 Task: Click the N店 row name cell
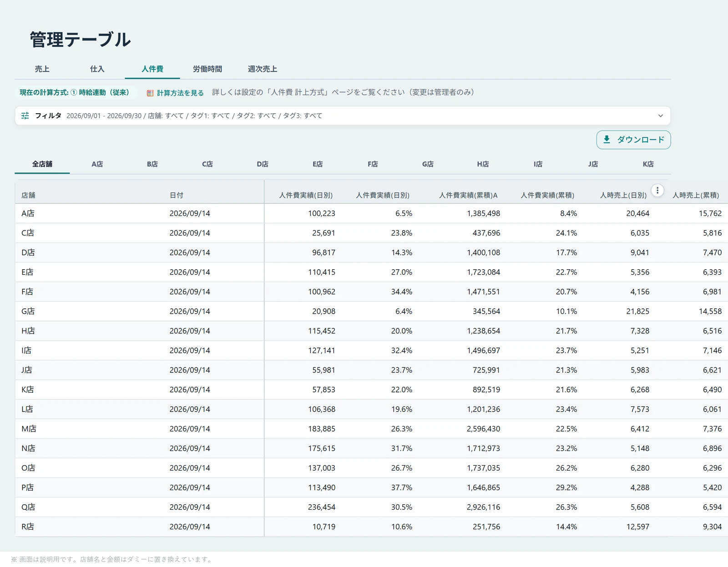click(x=28, y=448)
